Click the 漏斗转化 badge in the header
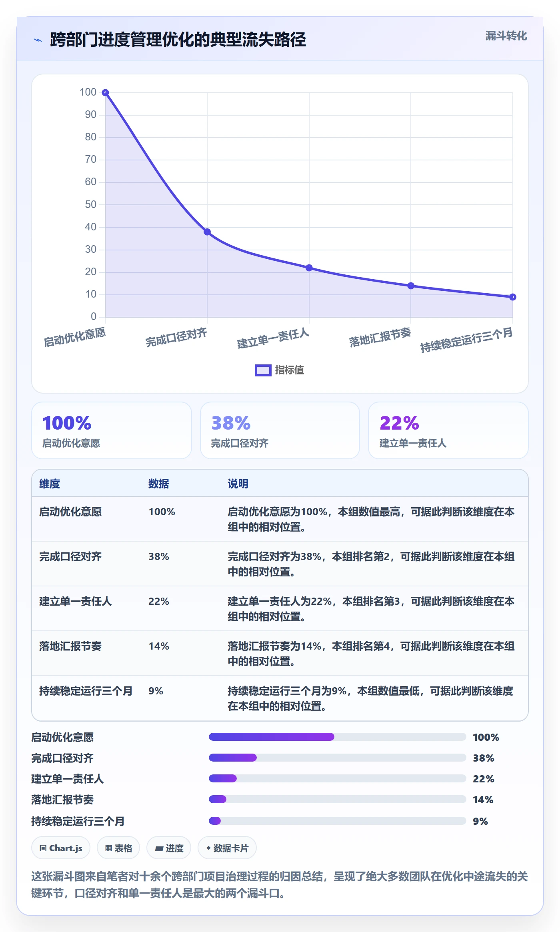Viewport: 560px width, 932px height. (x=506, y=36)
